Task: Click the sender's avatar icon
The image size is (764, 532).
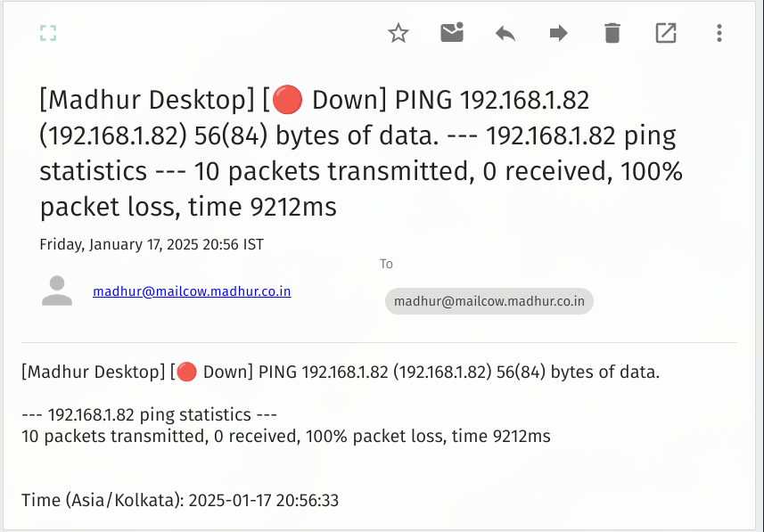Action: (x=57, y=291)
